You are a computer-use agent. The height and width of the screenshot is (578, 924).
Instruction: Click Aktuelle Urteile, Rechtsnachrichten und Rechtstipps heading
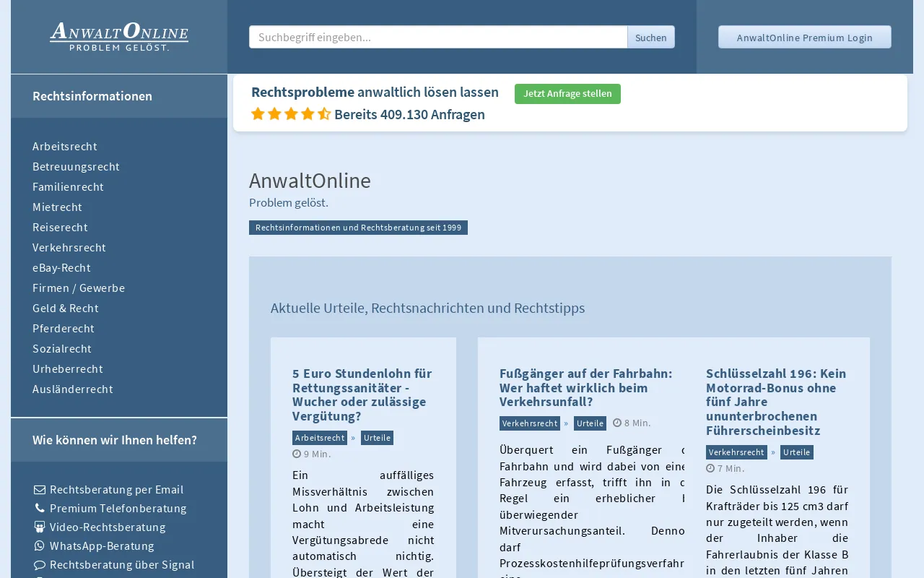(x=427, y=309)
